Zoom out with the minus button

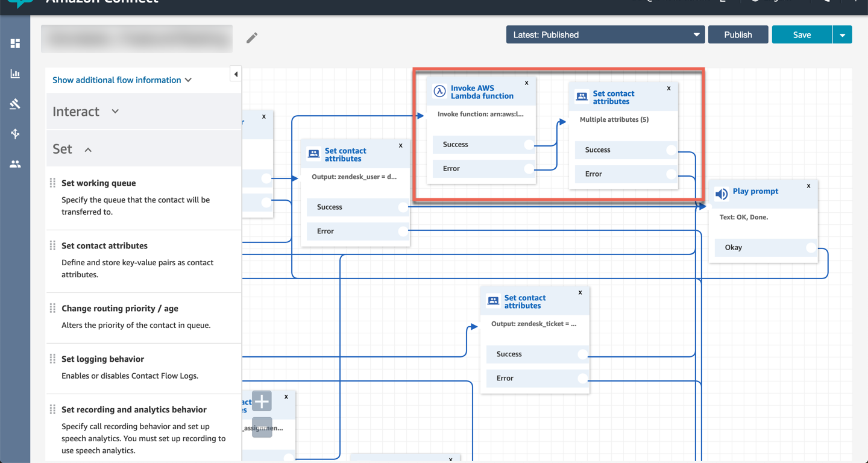click(262, 426)
